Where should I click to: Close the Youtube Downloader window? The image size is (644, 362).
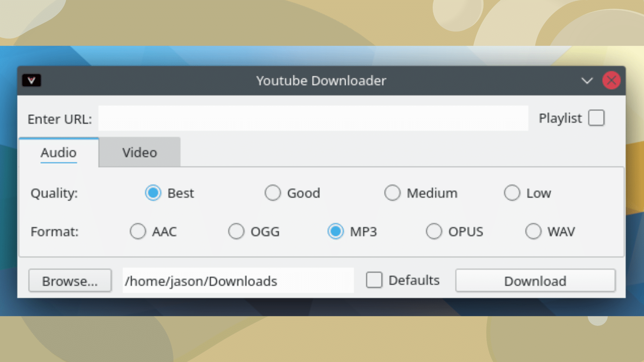pyautogui.click(x=611, y=80)
